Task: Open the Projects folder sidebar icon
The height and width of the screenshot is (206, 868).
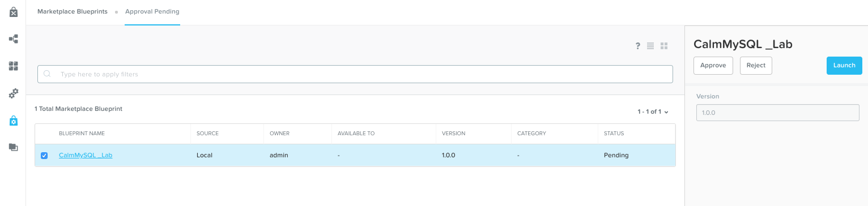Action: coord(14,147)
